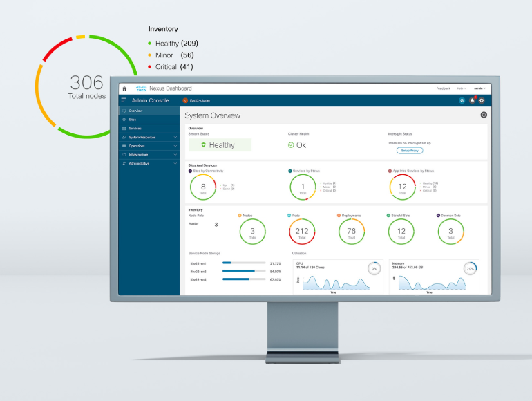Expand the Administrative chevron
Image resolution: width=532 pixels, height=401 pixels.
(175, 164)
